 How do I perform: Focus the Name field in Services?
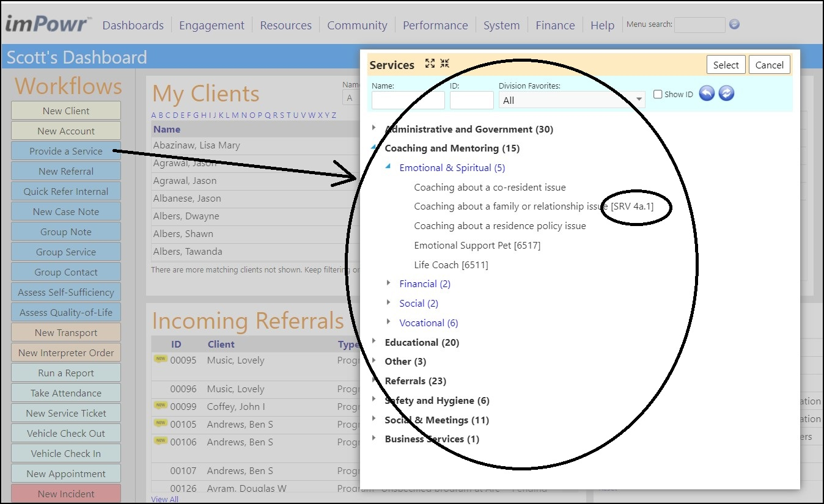[x=408, y=100]
